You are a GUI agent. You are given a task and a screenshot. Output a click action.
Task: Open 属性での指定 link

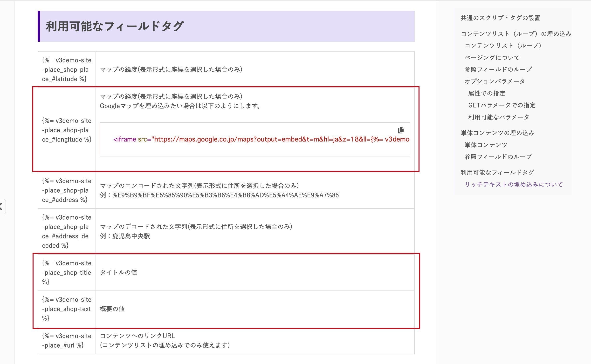487,93
